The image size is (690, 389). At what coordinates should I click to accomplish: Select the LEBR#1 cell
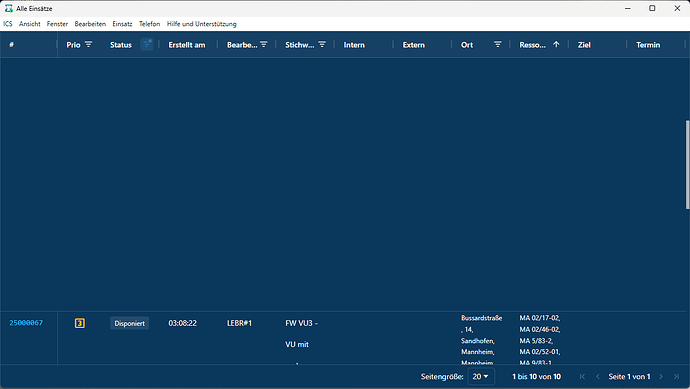[239, 323]
